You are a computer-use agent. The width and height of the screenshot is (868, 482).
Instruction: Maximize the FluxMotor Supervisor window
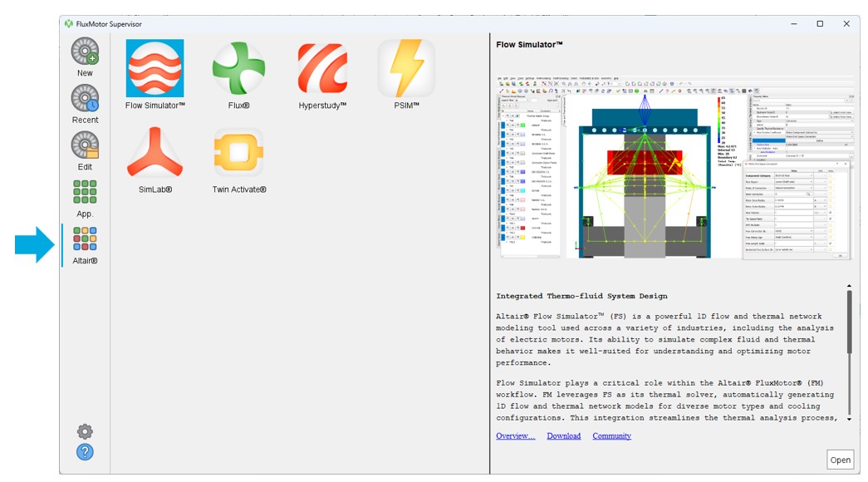tap(820, 24)
